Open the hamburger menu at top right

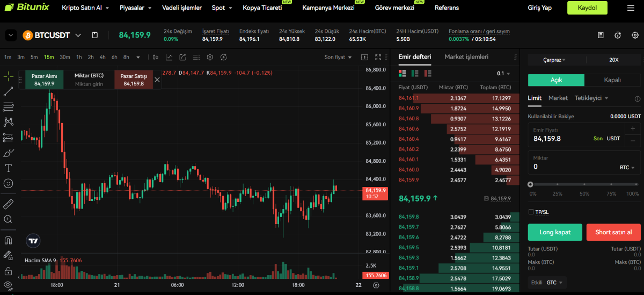tap(630, 8)
